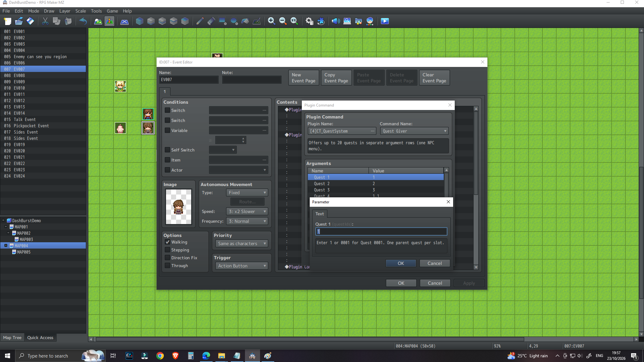Click the Cut scissors icon
Image resolution: width=644 pixels, height=362 pixels.
click(x=45, y=21)
